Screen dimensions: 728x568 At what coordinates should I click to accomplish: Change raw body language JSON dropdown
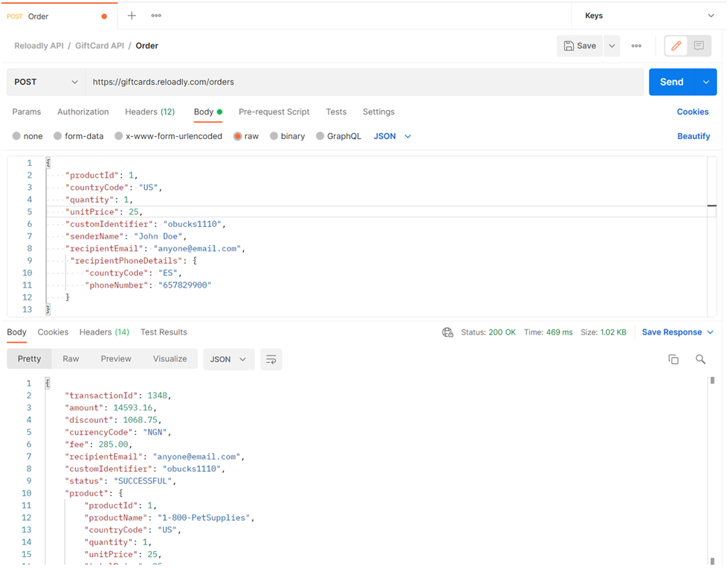[x=393, y=137]
